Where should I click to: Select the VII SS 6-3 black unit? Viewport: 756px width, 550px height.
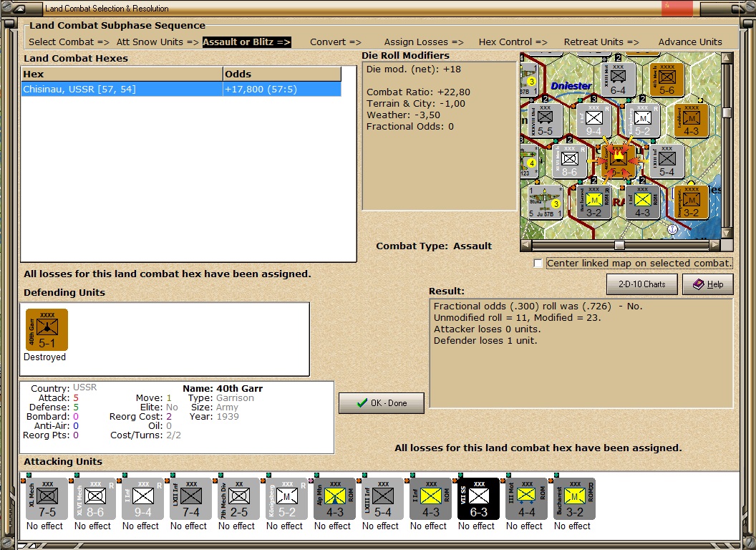tap(478, 499)
